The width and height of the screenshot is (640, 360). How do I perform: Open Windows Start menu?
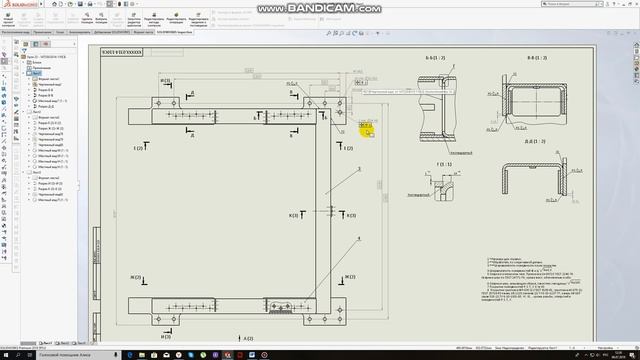coord(6,355)
